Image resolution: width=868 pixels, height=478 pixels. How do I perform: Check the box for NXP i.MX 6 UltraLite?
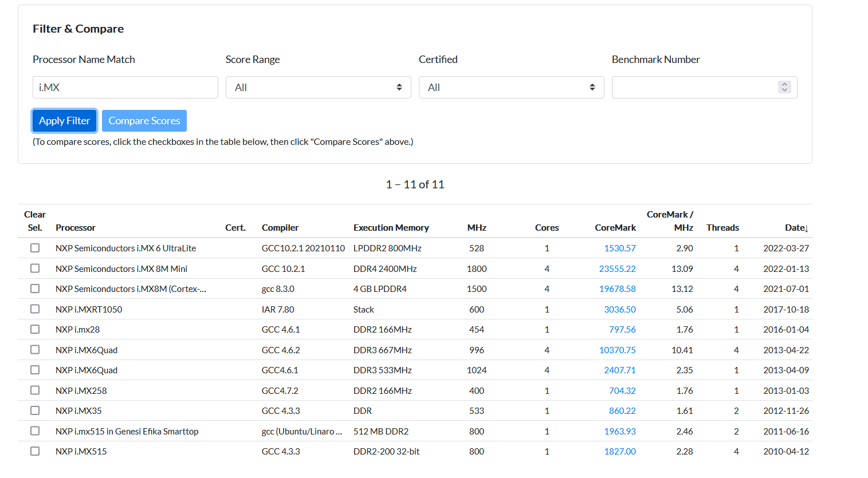(x=35, y=248)
